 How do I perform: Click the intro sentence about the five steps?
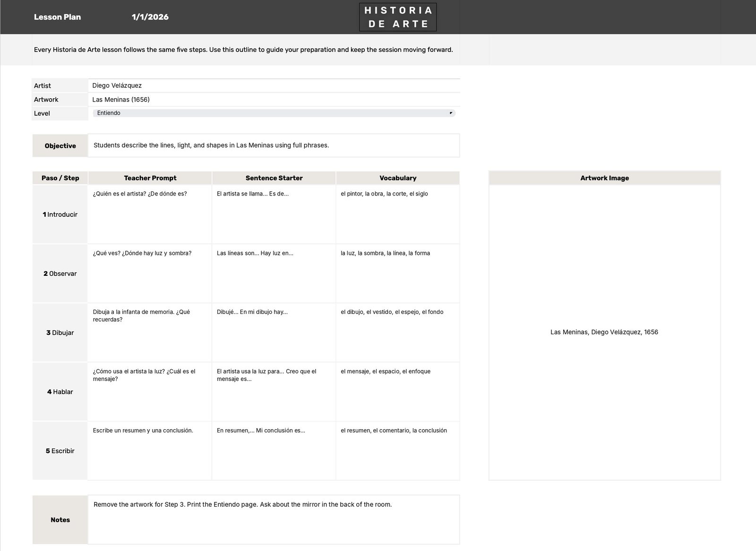point(243,50)
